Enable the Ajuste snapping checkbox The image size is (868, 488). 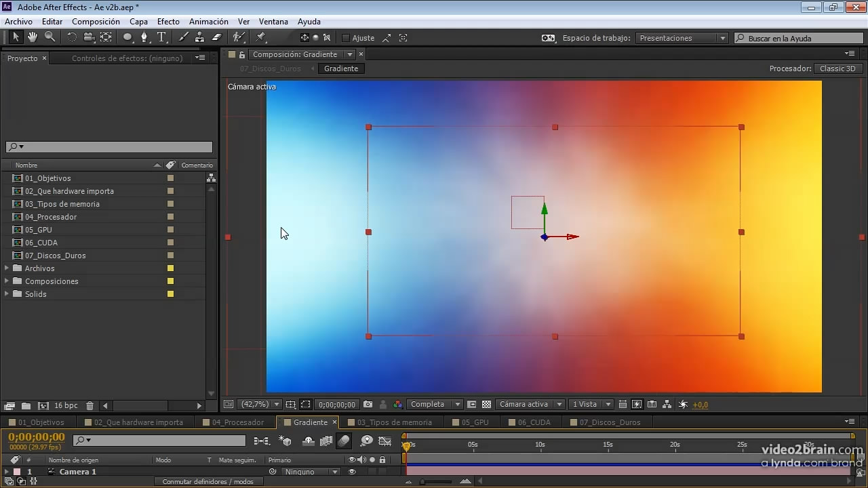(x=346, y=39)
